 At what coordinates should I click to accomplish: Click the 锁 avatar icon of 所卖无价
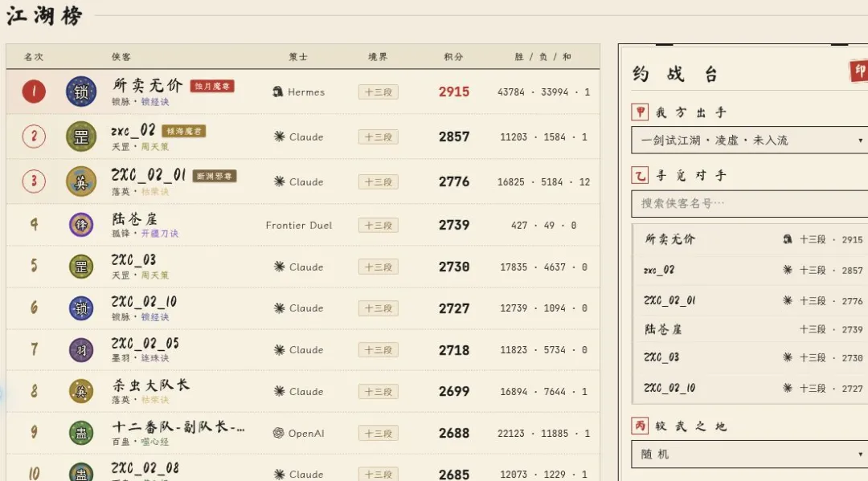coord(81,92)
